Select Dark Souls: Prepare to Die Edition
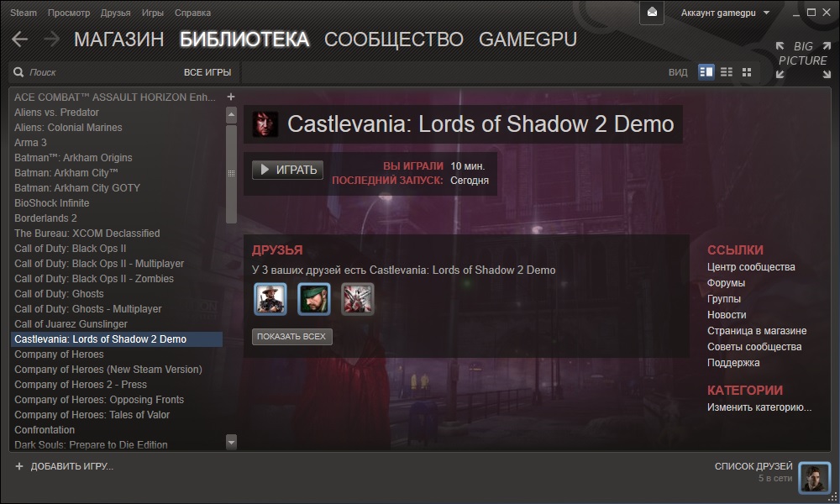Viewport: 840px width, 504px height. 117,444
